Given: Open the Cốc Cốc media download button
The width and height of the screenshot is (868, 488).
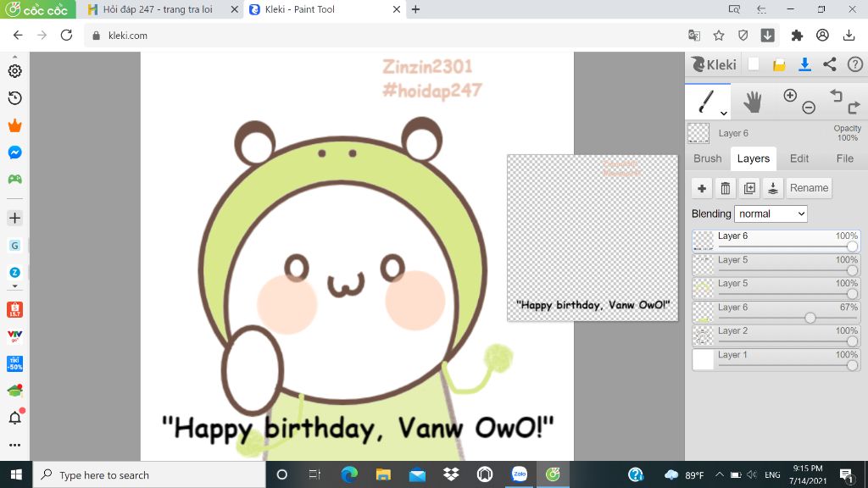Looking at the screenshot, I should [x=768, y=36].
